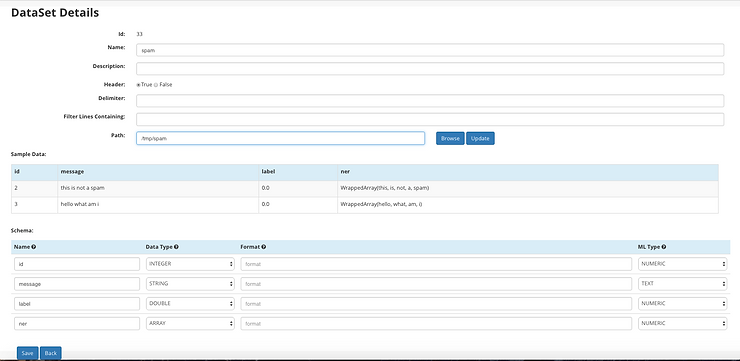Click into the Description field
This screenshot has width=740, height=361.
pos(430,68)
